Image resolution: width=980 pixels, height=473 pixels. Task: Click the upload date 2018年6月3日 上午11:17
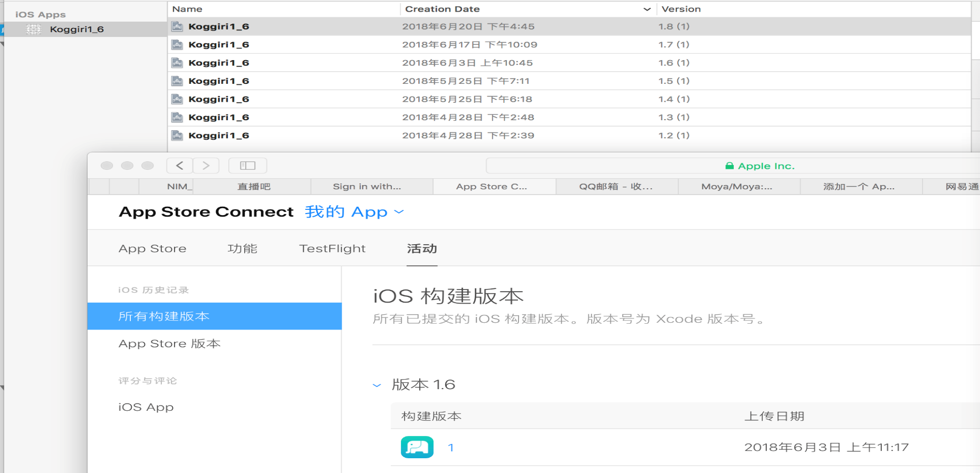click(x=827, y=447)
